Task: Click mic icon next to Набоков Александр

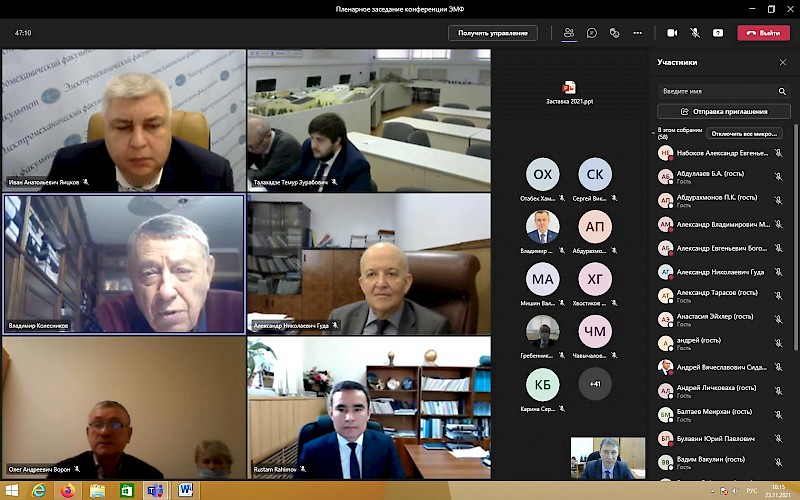Action: coord(778,153)
